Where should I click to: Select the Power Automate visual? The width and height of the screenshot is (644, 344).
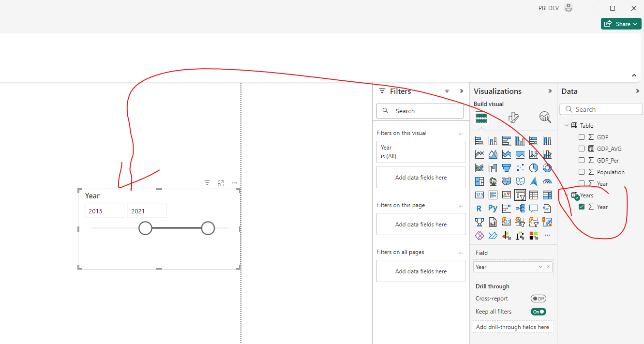coord(493,236)
